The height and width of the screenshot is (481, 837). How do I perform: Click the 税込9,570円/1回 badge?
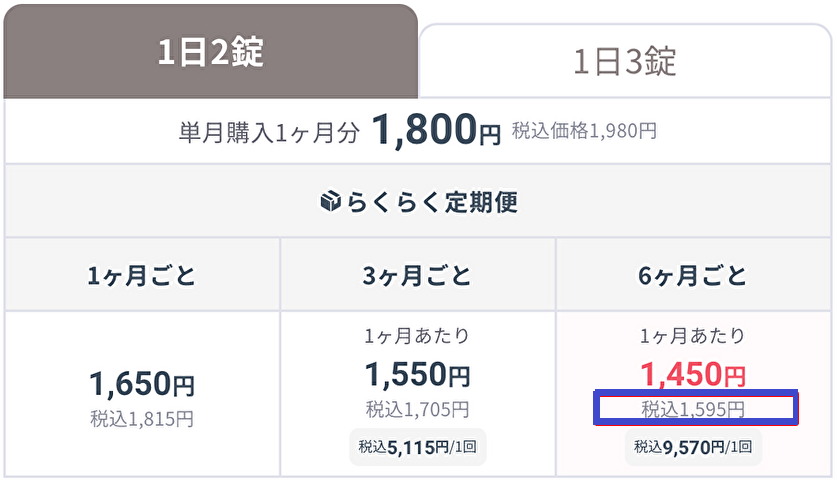pos(693,447)
